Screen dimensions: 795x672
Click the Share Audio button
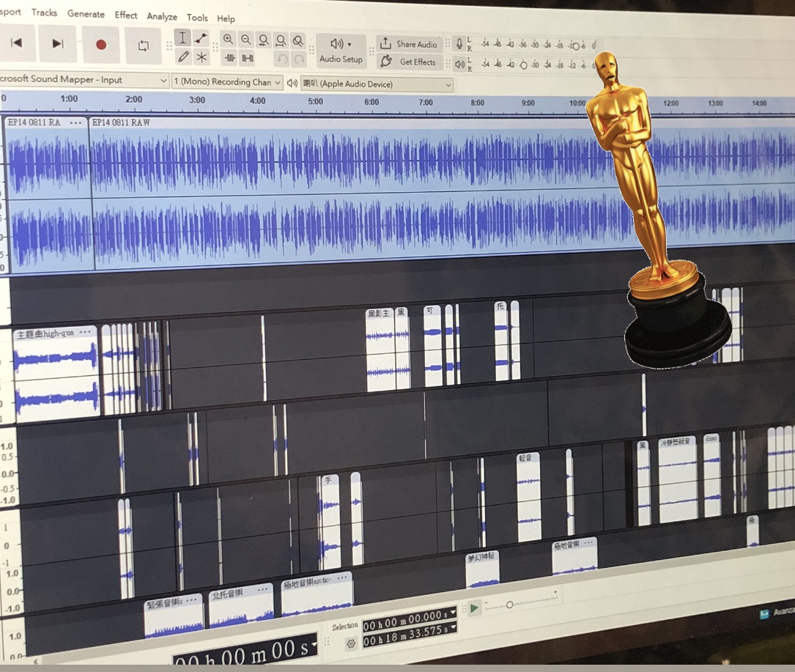tap(409, 44)
